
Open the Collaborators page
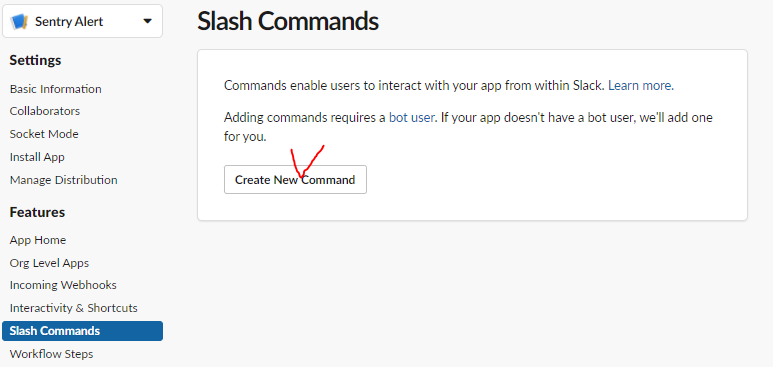pyautogui.click(x=45, y=111)
